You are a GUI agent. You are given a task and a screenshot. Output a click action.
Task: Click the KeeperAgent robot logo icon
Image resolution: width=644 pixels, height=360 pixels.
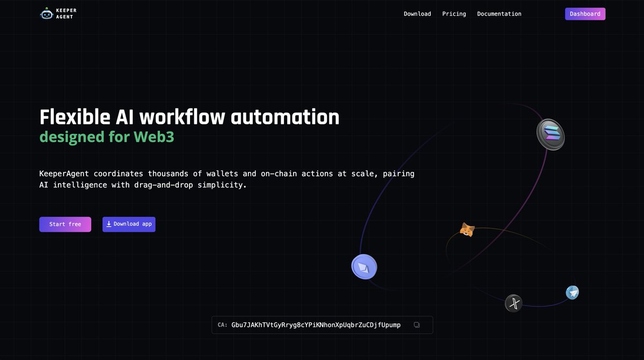click(x=47, y=13)
